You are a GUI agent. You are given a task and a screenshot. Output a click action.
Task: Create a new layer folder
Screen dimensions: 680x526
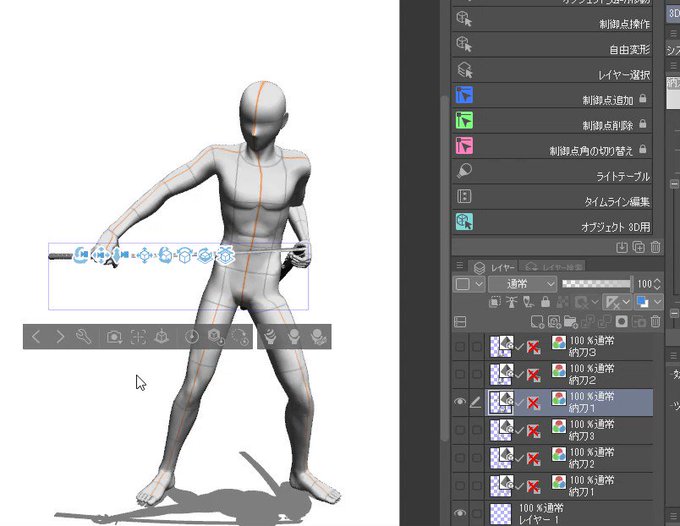(571, 322)
